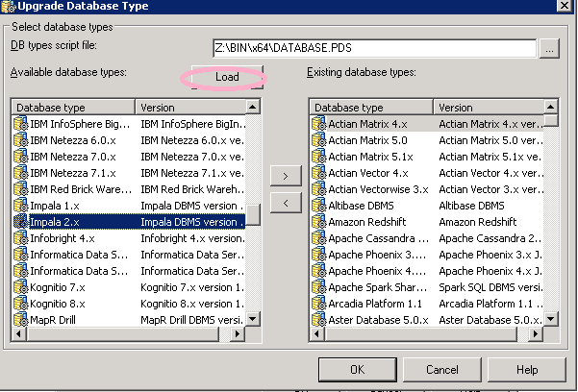Click the Upgrade Database Type title bar icon
578x392 pixels.
[x=8, y=6]
